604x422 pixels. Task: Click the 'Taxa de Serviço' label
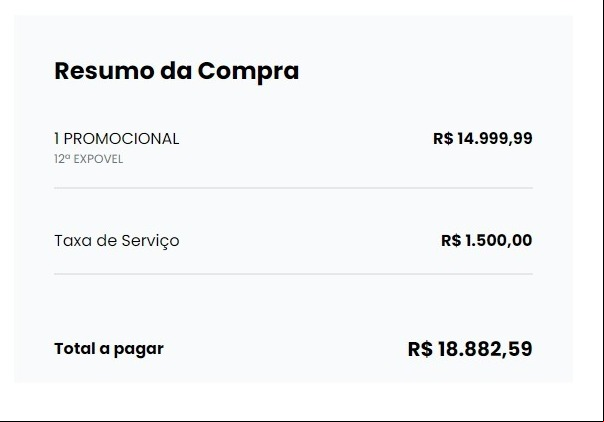point(117,241)
